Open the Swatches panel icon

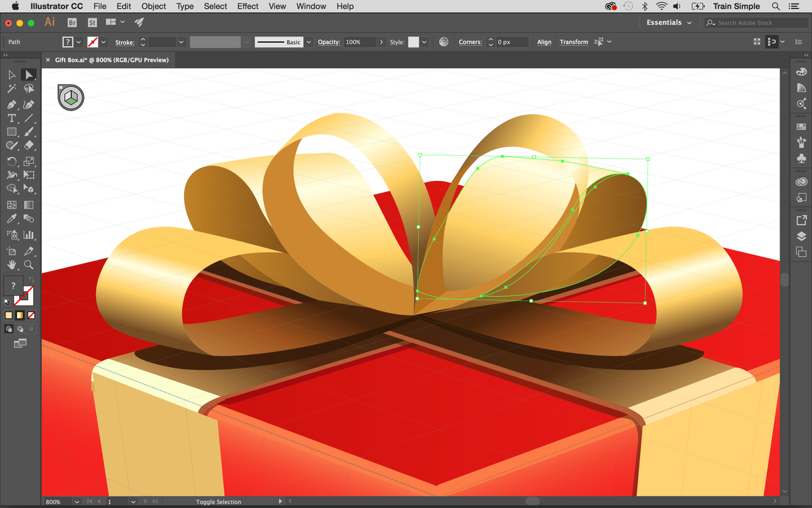[801, 126]
